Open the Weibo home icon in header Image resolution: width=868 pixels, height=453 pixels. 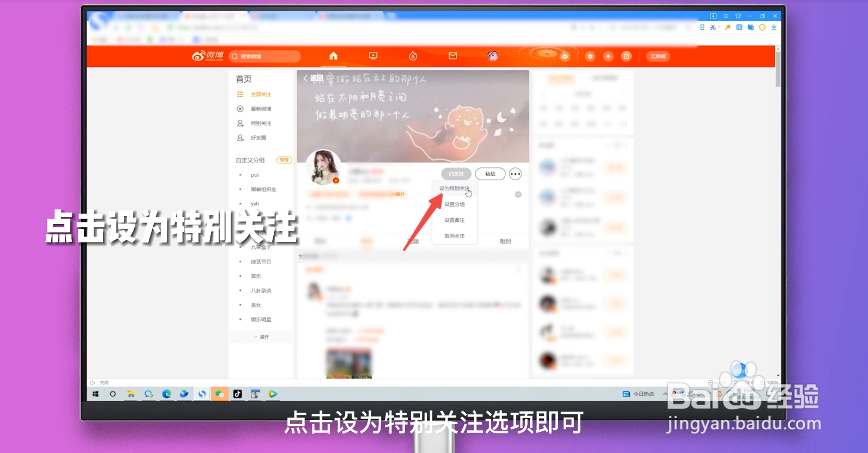click(x=333, y=56)
